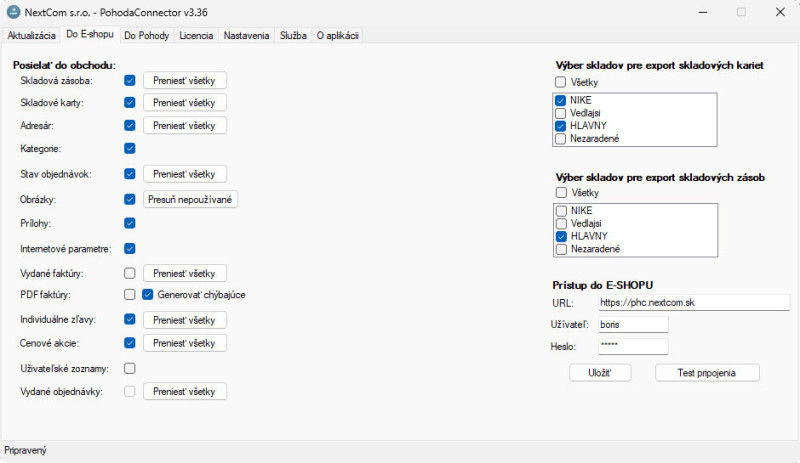
Task: Save settings with the Uložiť button
Action: (590, 372)
